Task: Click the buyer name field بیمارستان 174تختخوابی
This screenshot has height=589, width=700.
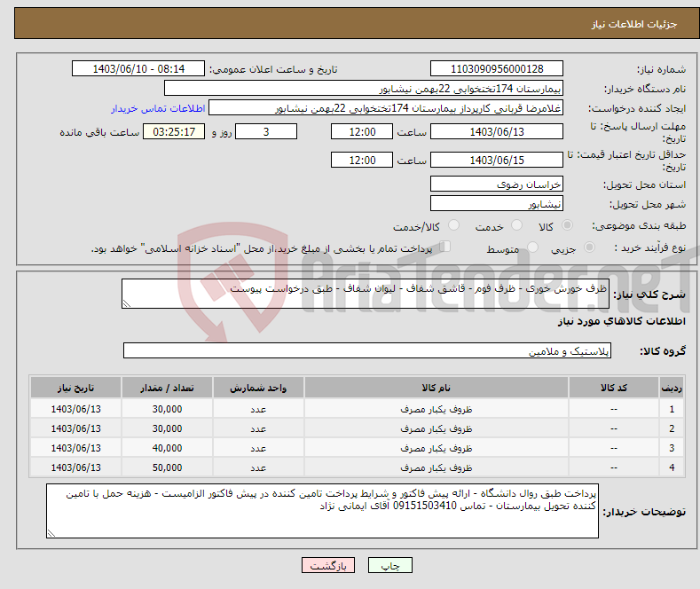Action: [x=364, y=89]
